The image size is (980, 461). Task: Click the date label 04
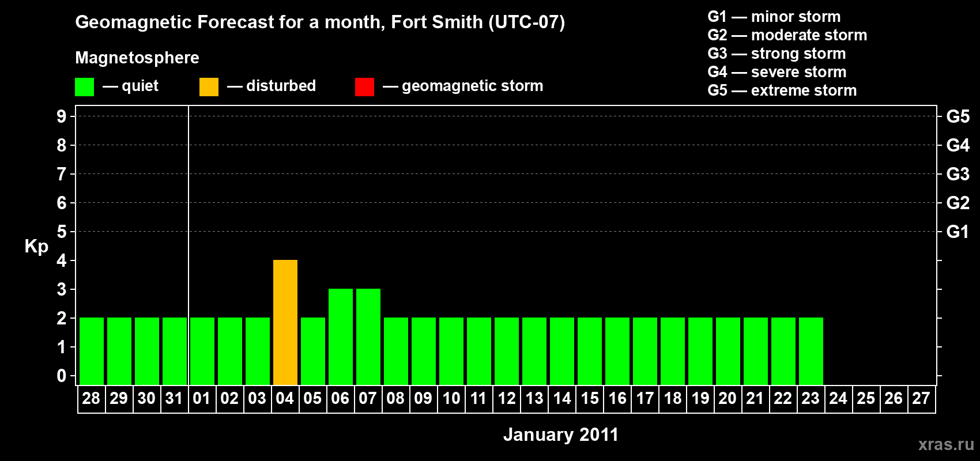point(285,398)
